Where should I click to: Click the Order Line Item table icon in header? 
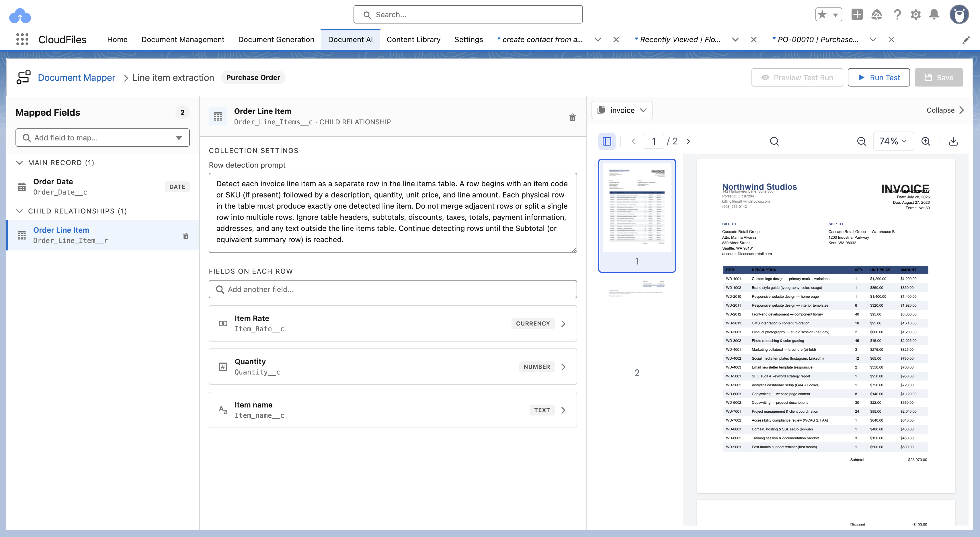click(218, 116)
